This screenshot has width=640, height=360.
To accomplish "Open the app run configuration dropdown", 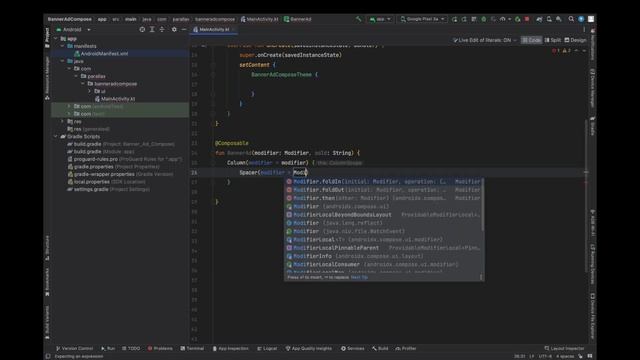I will [x=380, y=19].
